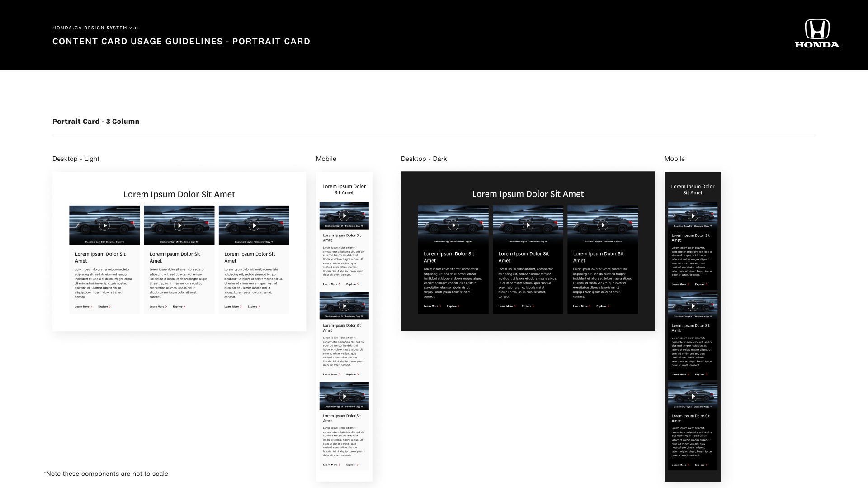Click the 'Desktop - Dark' label

coord(424,159)
